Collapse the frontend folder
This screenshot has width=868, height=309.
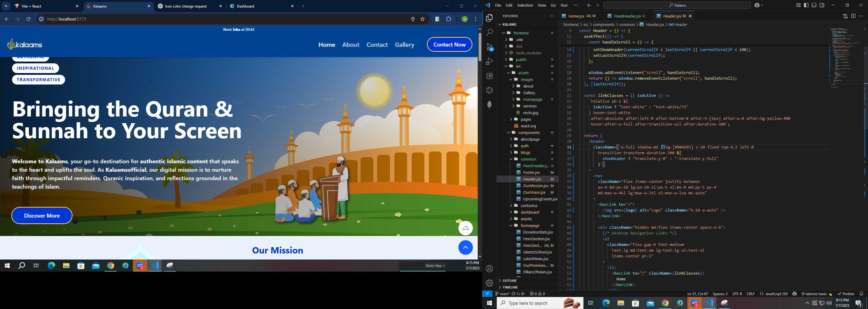tap(504, 33)
